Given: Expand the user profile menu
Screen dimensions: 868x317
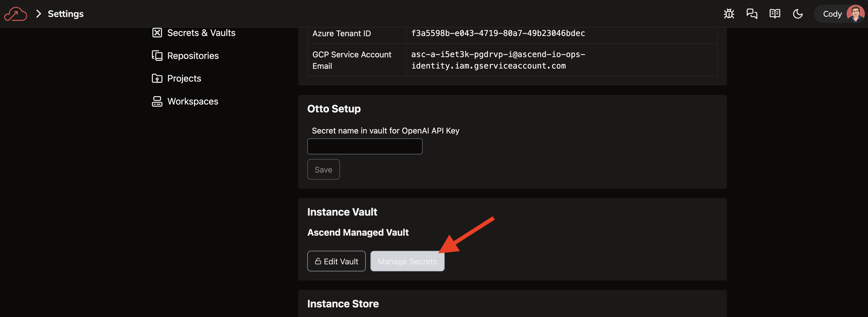Looking at the screenshot, I should coord(840,13).
